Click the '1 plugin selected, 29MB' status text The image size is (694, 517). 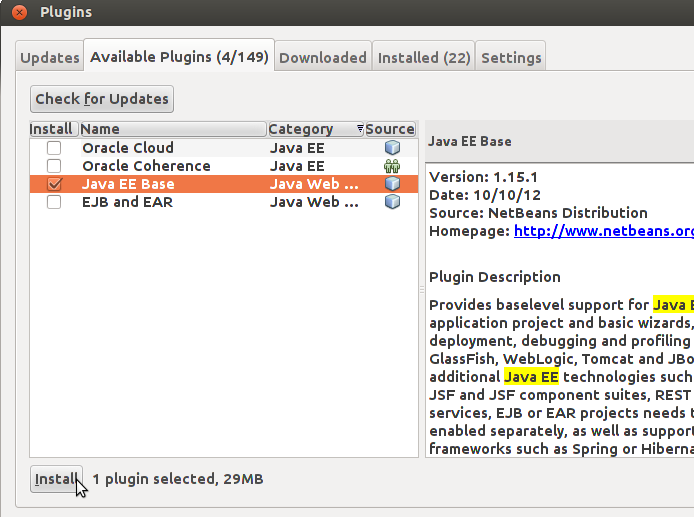tap(177, 478)
